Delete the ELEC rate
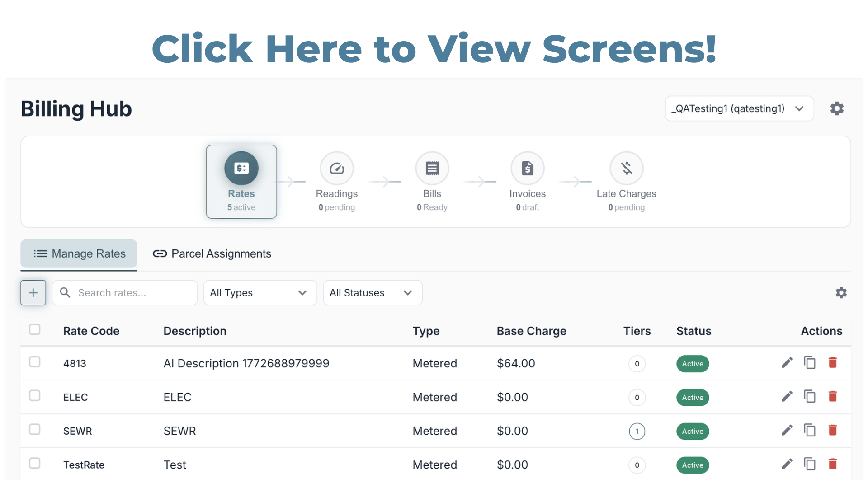The image size is (868, 488). click(x=833, y=397)
